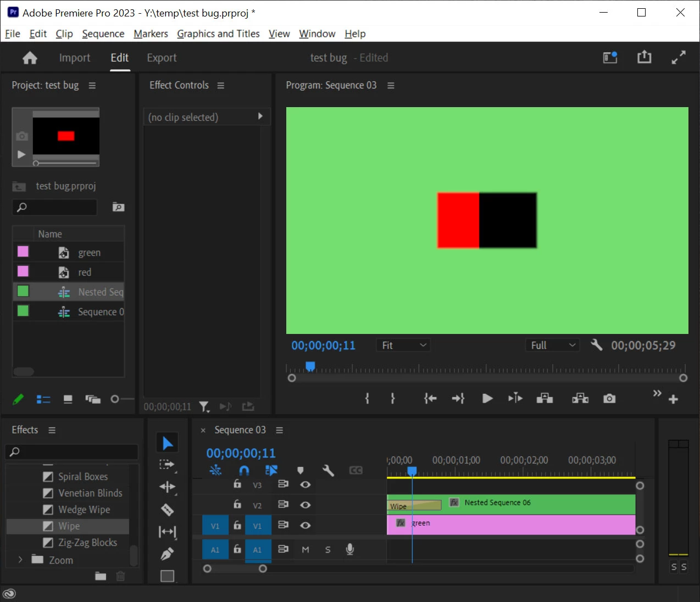
Task: Click the Extract button
Action: (580, 398)
